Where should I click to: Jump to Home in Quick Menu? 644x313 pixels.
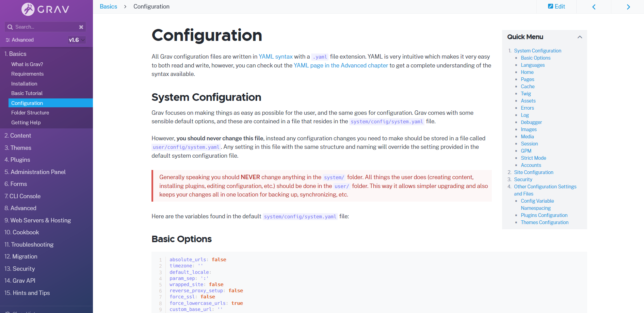point(527,72)
